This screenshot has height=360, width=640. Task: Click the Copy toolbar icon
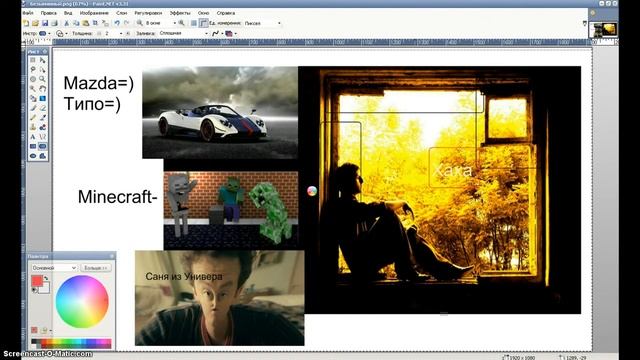click(x=76, y=23)
